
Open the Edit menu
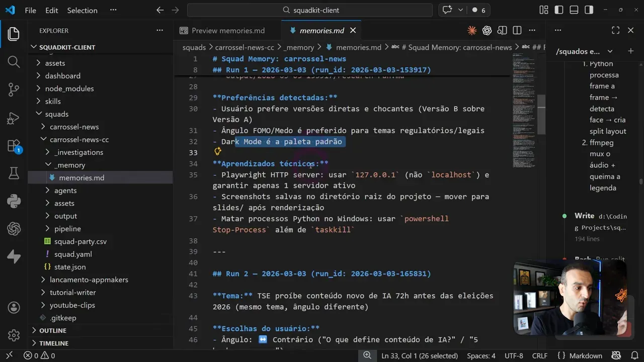[x=51, y=10]
